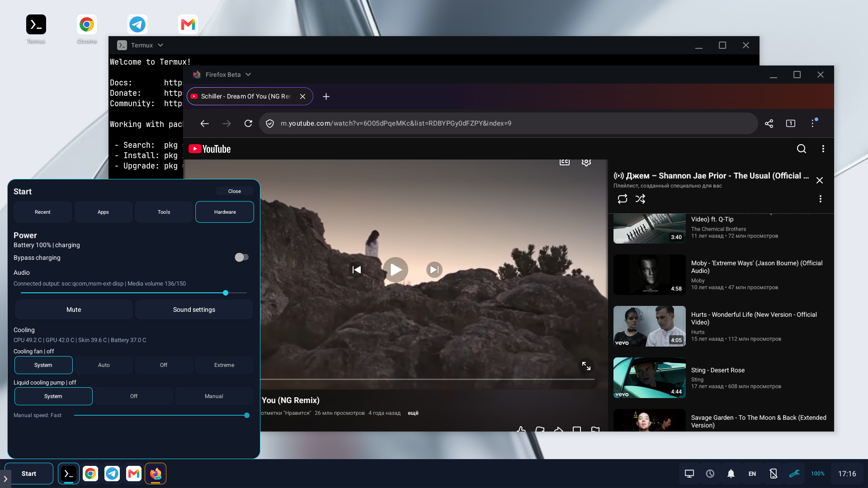Open Savage Garden To The Moon & Back
Viewport: 868px width, 488px height.
click(x=721, y=420)
